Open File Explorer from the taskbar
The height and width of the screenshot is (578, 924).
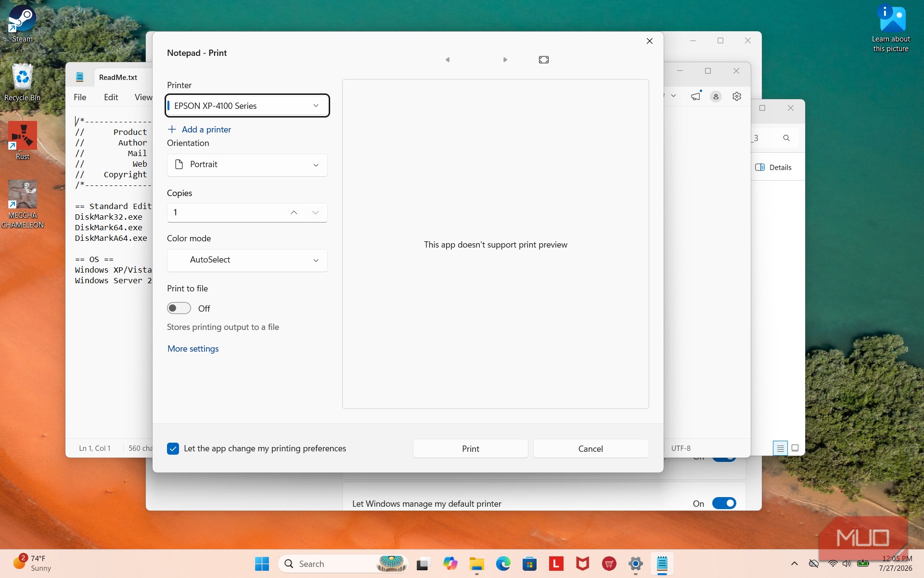476,564
